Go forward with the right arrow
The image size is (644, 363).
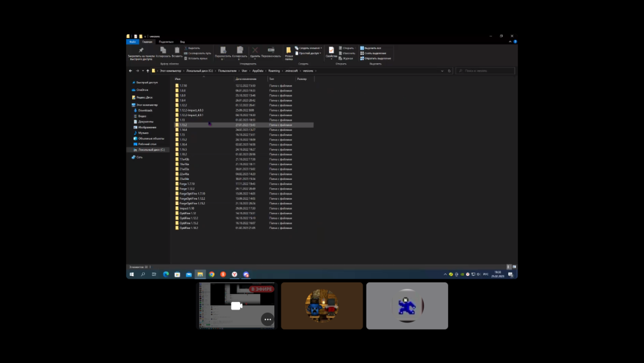(138, 71)
